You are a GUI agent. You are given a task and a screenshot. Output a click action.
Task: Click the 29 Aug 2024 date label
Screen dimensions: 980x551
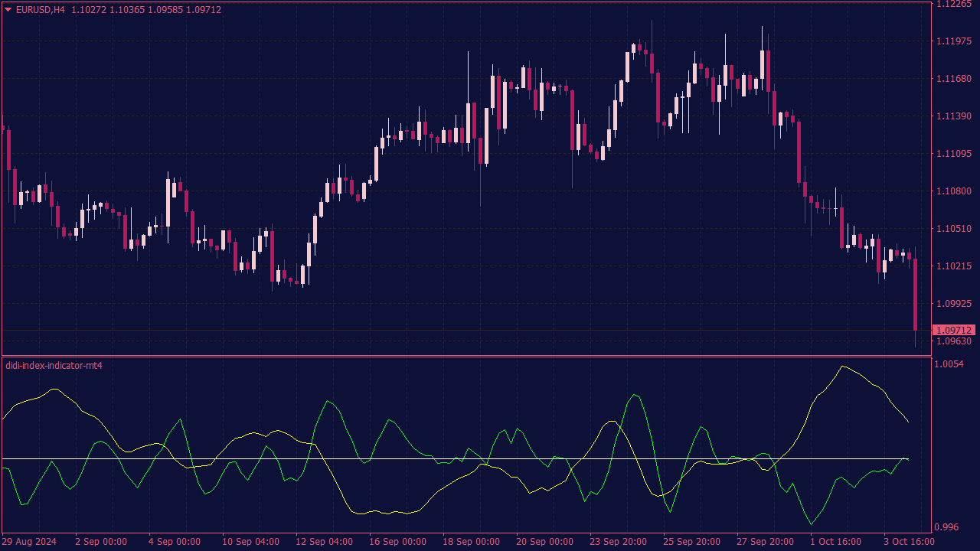pos(29,542)
